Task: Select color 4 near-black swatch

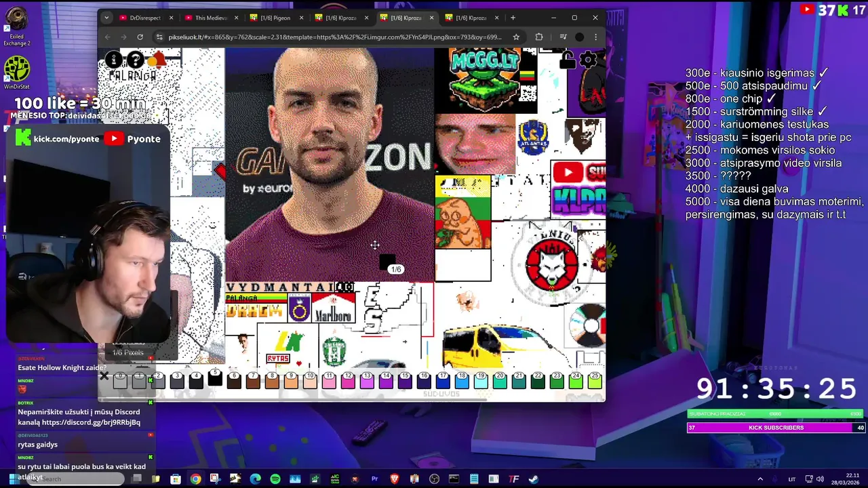Action: [196, 380]
